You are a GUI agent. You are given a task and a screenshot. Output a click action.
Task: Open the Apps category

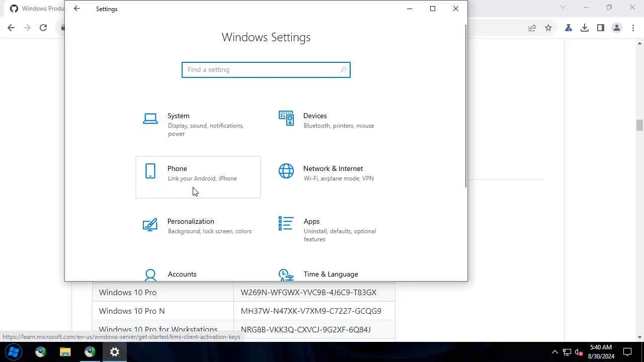tap(334, 230)
